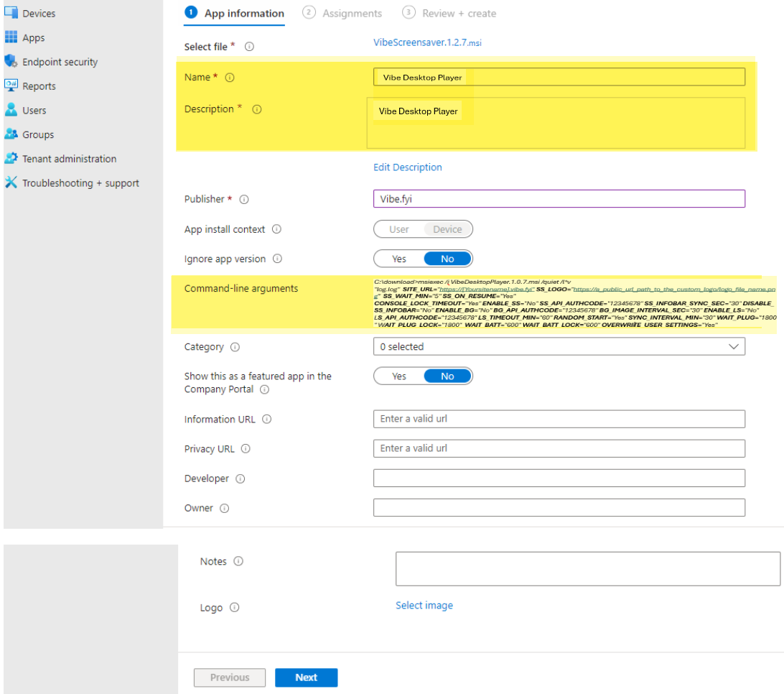
Task: Set Ignore app version to Yes
Action: coord(399,259)
